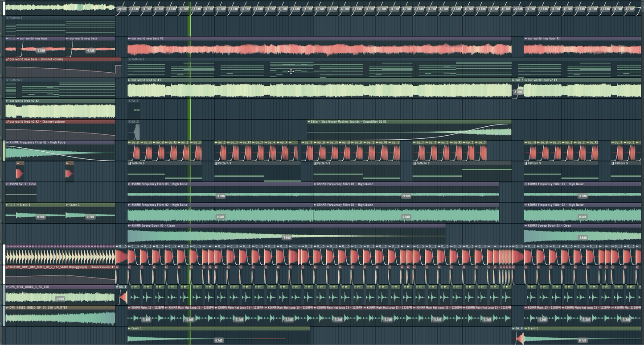Open clip menu icon of 'KSHMR Sw..3 – Clean'

pyautogui.click(x=7, y=184)
